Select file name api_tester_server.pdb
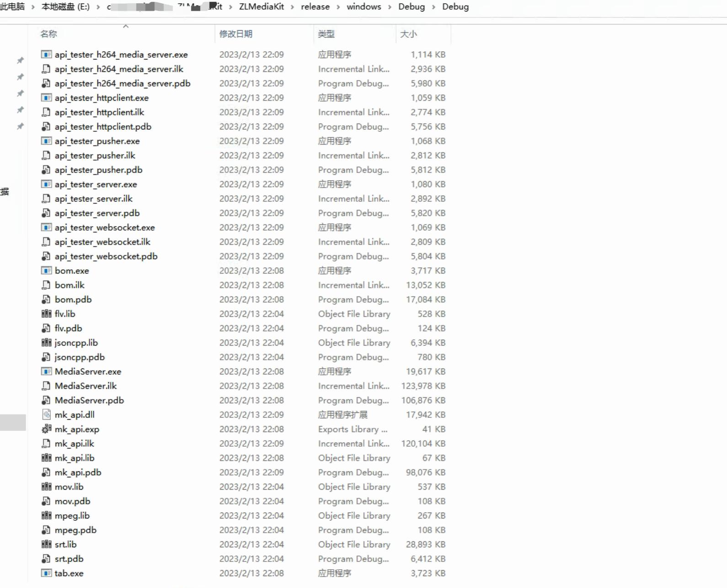 pos(97,213)
